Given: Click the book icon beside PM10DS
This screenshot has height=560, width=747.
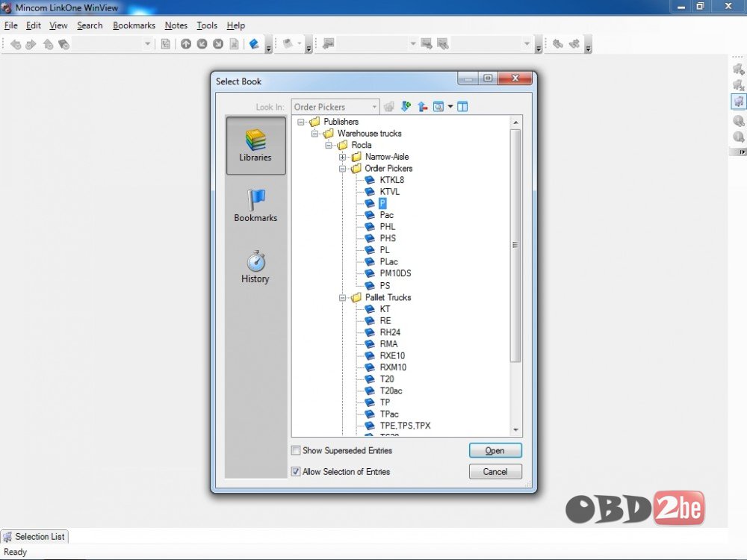Looking at the screenshot, I should point(370,273).
